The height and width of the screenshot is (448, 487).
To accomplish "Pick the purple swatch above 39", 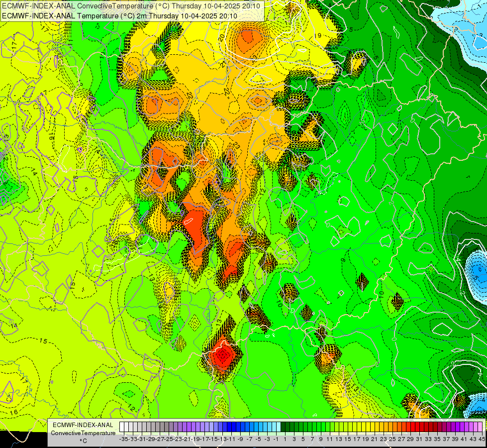I will tap(454, 427).
